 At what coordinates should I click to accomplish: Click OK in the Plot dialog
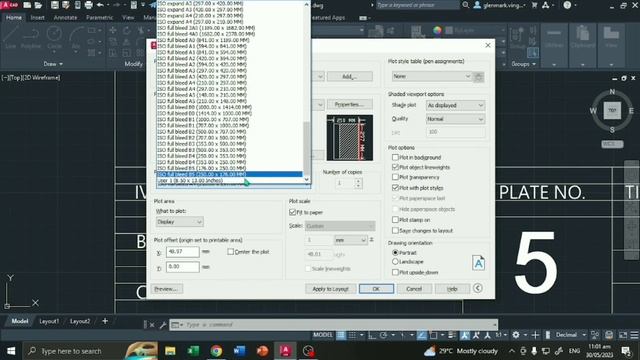[376, 289]
